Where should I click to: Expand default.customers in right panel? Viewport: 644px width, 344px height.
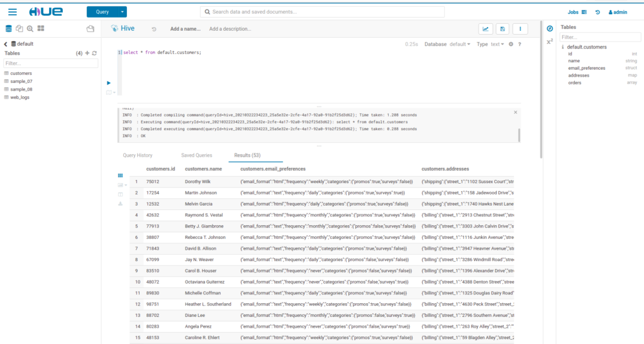587,47
